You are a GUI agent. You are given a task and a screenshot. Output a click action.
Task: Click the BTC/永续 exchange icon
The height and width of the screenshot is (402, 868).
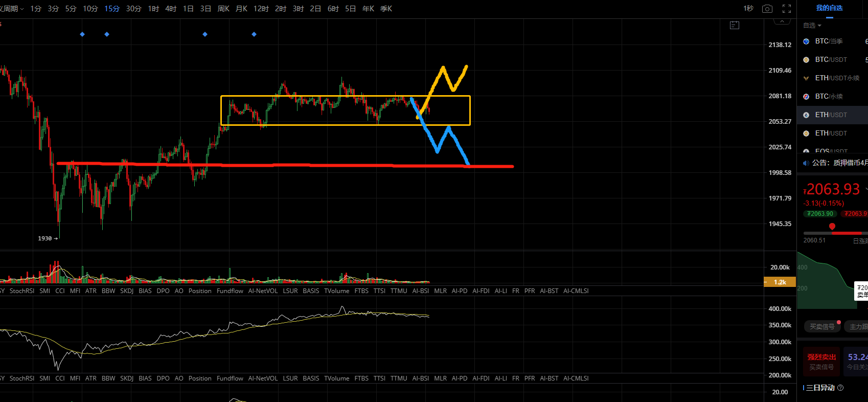806,97
